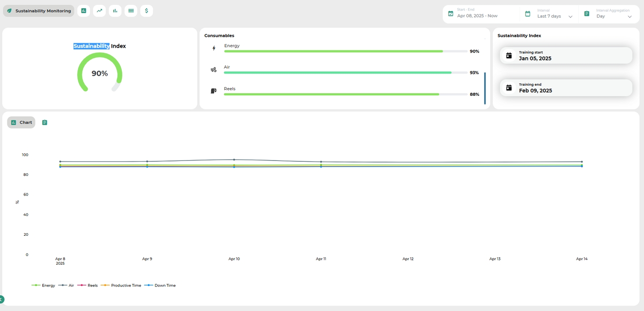The height and width of the screenshot is (311, 644).
Task: Click the Consumables panel vertical scrollbar
Action: (x=485, y=88)
